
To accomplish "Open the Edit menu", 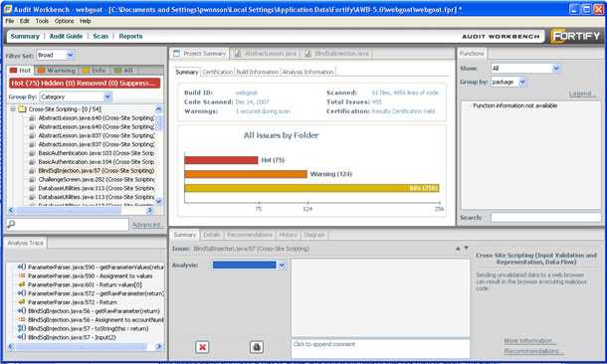I will coord(25,21).
